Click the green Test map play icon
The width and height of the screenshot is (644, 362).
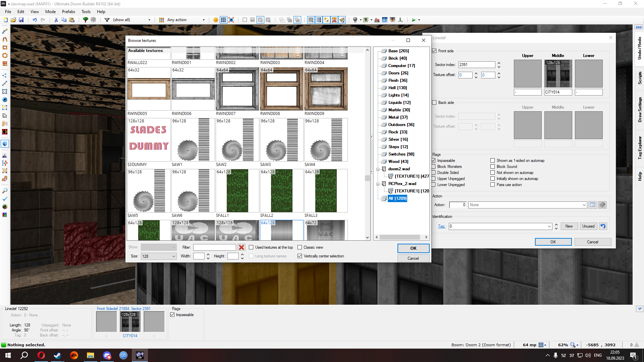pyautogui.click(x=414, y=20)
